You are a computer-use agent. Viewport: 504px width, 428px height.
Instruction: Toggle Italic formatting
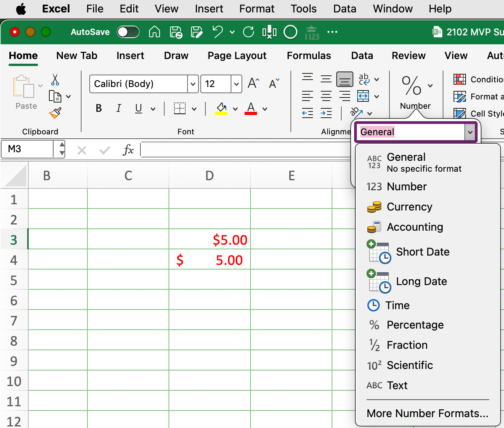click(x=118, y=108)
